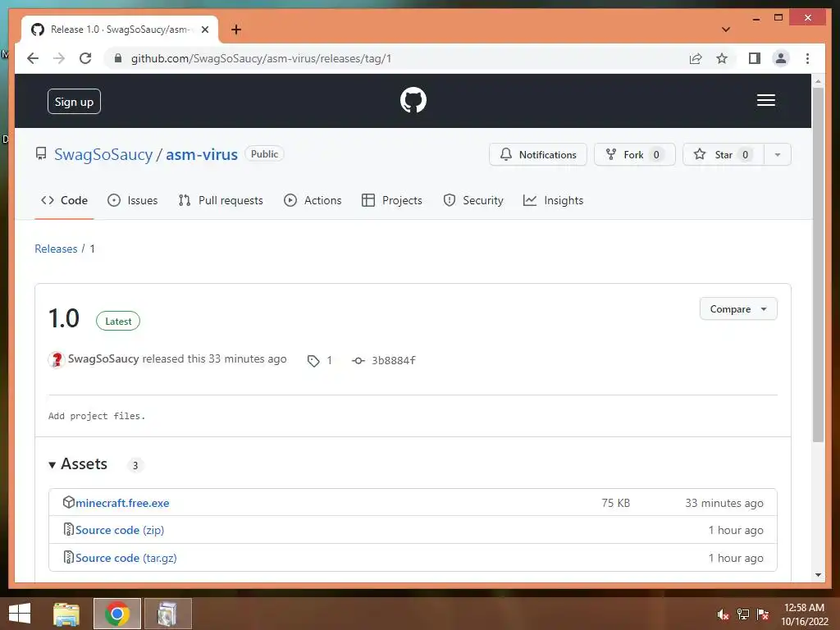840x630 pixels.
Task: Click the scrollbar down arrow
Action: 818,575
